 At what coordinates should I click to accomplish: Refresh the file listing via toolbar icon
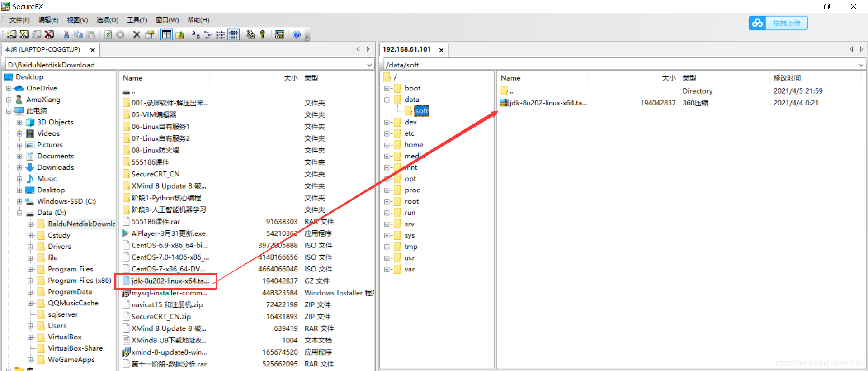tap(108, 34)
